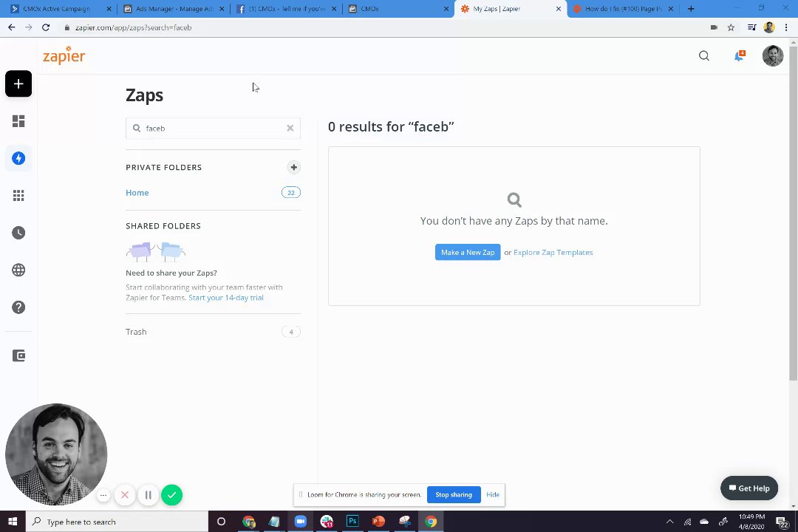Click the Zapier logo
Viewport: 798px width, 532px height.
coord(64,55)
